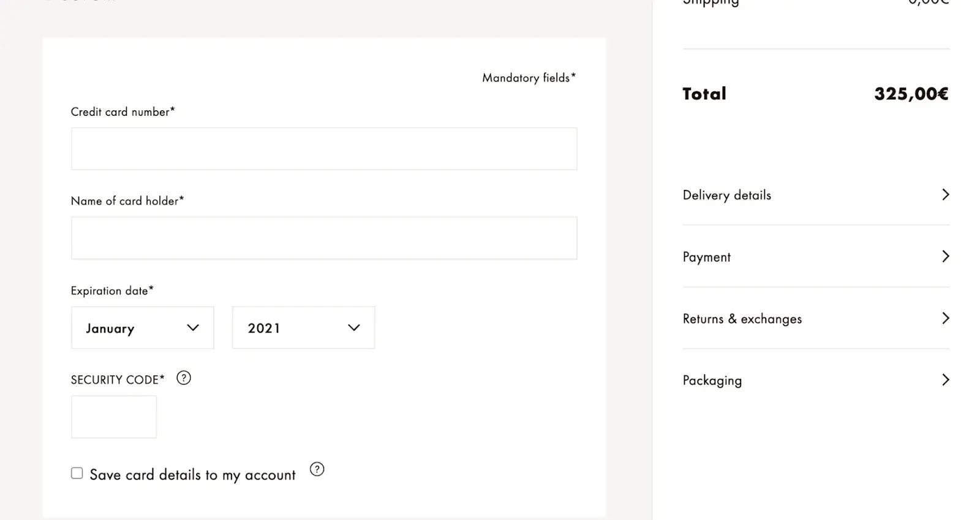Click the chevron arrow next to Payment

[x=945, y=257]
